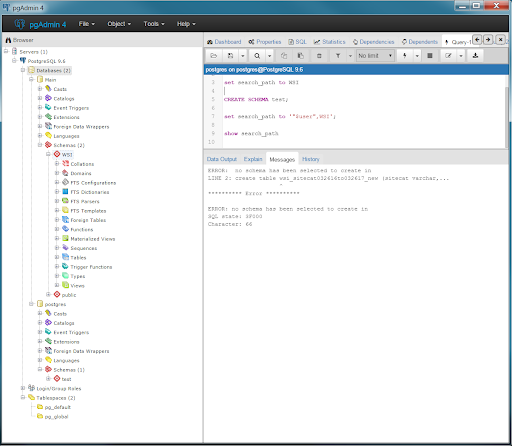Viewport: 512px width, 446px height.
Task: Open the No limit rows dropdown
Action: point(375,56)
